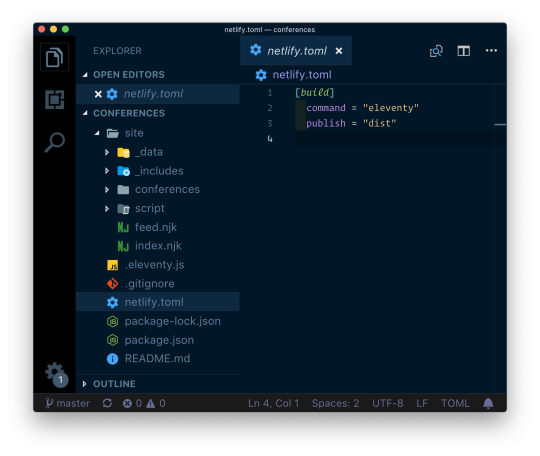The height and width of the screenshot is (456, 540).
Task: Open package.json file
Action: click(x=158, y=340)
